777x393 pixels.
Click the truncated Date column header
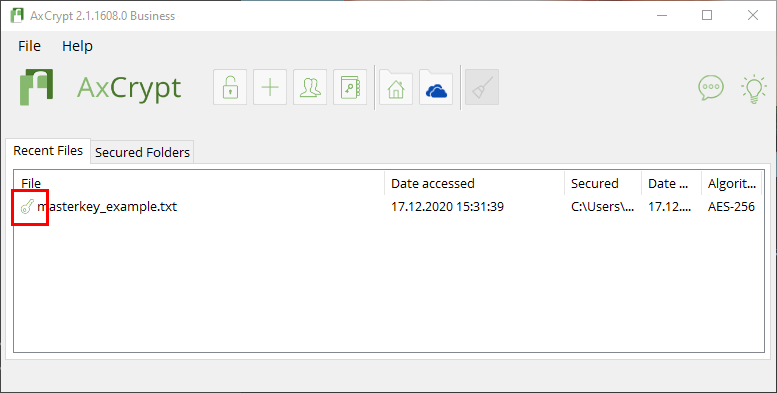coord(671,183)
